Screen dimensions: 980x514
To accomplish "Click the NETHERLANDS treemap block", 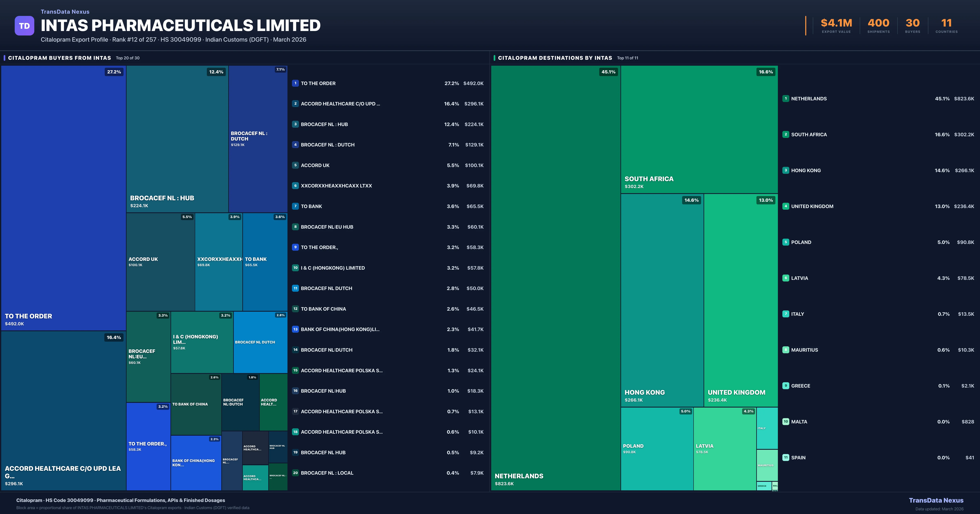I will coord(555,278).
